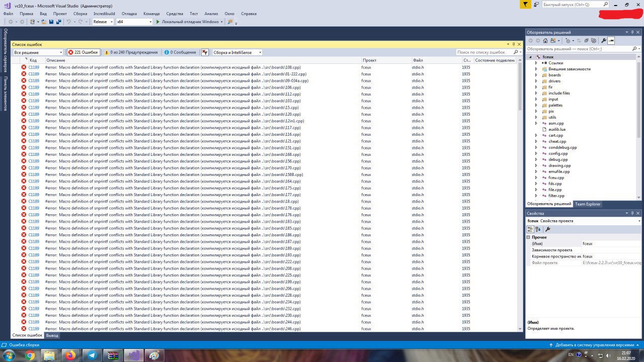
Task: Open Telegram from the taskbar
Action: click(x=92, y=355)
